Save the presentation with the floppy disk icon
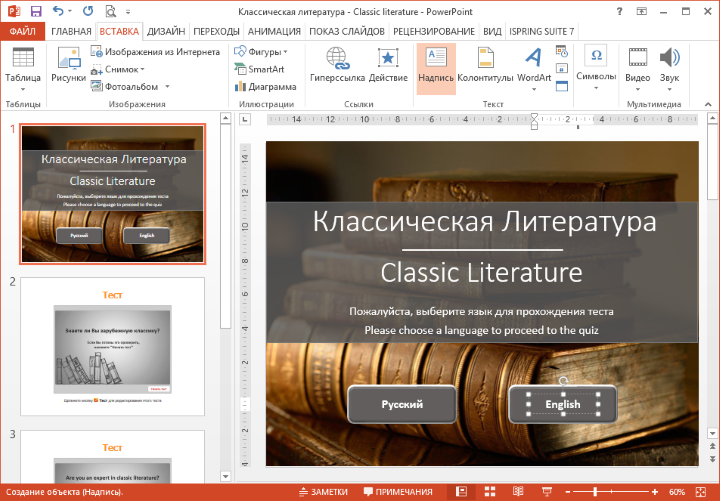Viewport: 720px width, 501px height. [x=36, y=11]
